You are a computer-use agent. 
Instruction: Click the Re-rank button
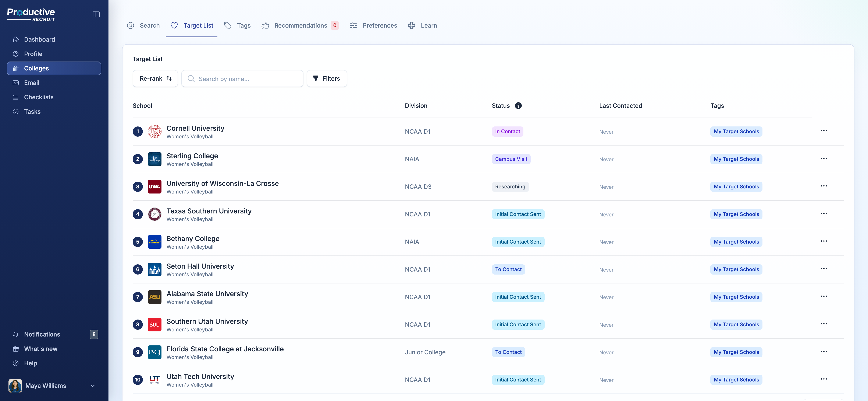155,79
